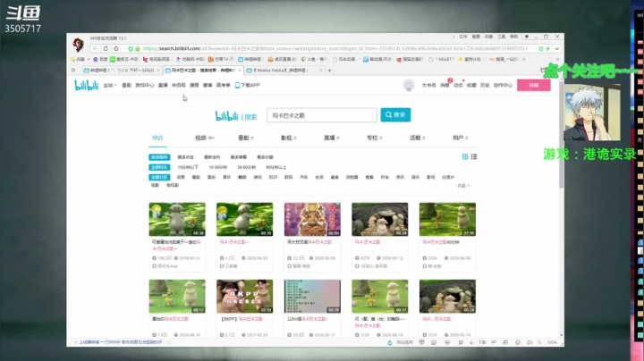Open the browser home page icon

coord(116,48)
